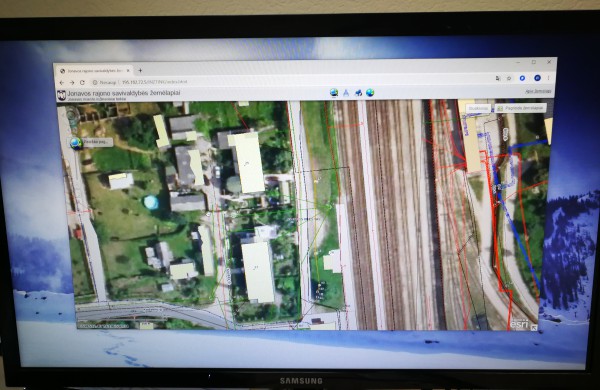Image resolution: width=600 pixels, height=390 pixels.
Task: Open the browser three-dot menu
Action: point(548,78)
